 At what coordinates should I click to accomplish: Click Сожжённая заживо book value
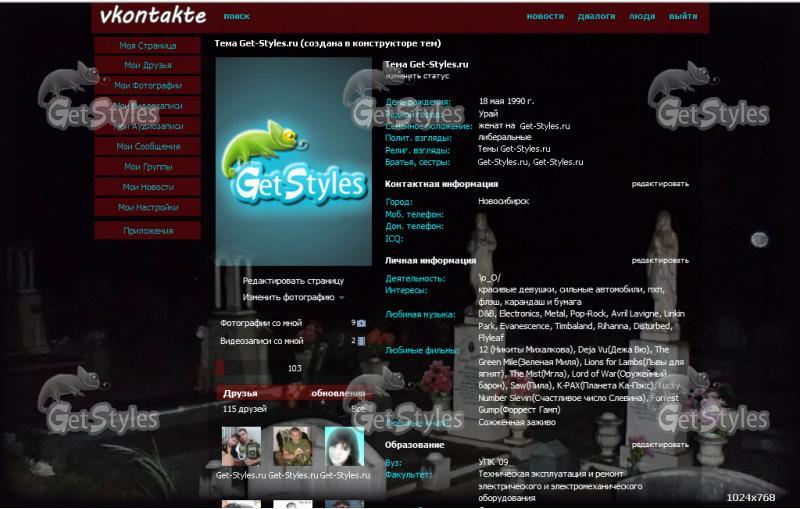click(517, 422)
